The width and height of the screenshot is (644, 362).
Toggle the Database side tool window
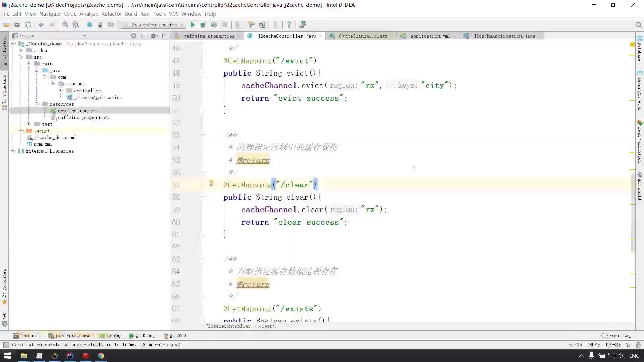point(640,49)
